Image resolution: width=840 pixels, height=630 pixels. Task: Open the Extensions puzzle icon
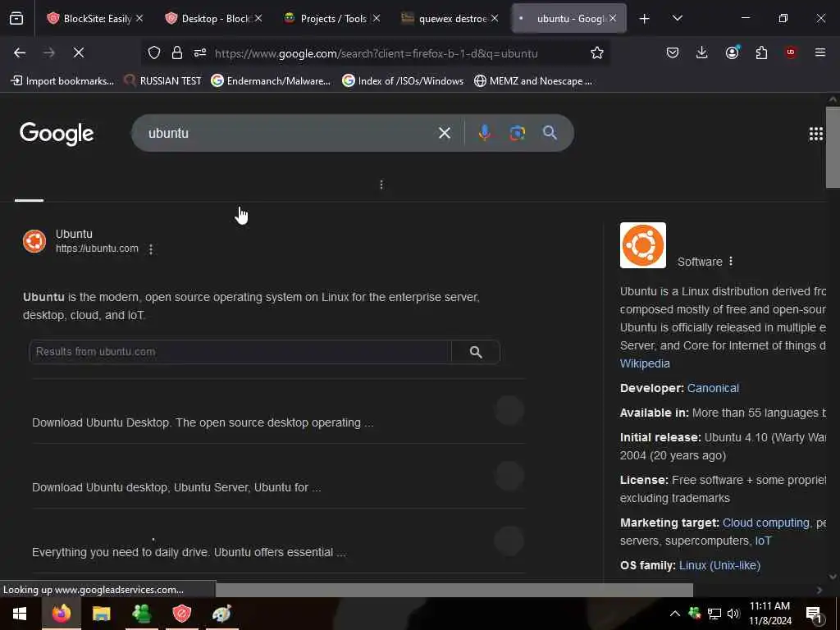[761, 52]
